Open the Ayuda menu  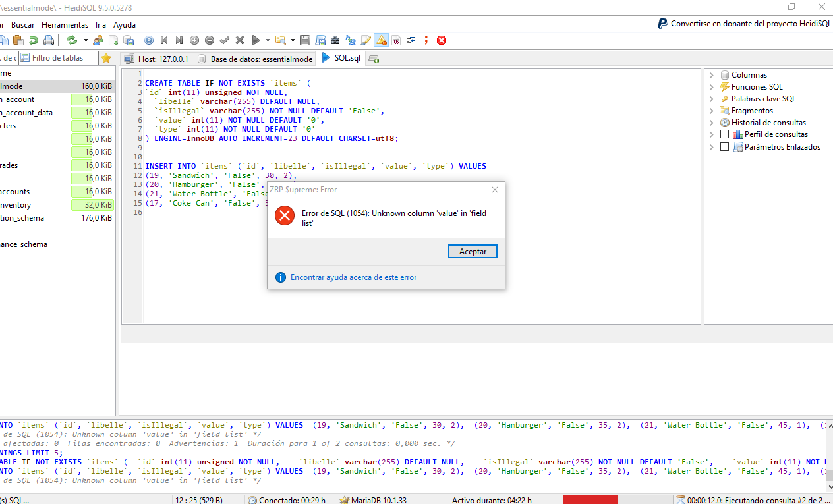point(125,24)
